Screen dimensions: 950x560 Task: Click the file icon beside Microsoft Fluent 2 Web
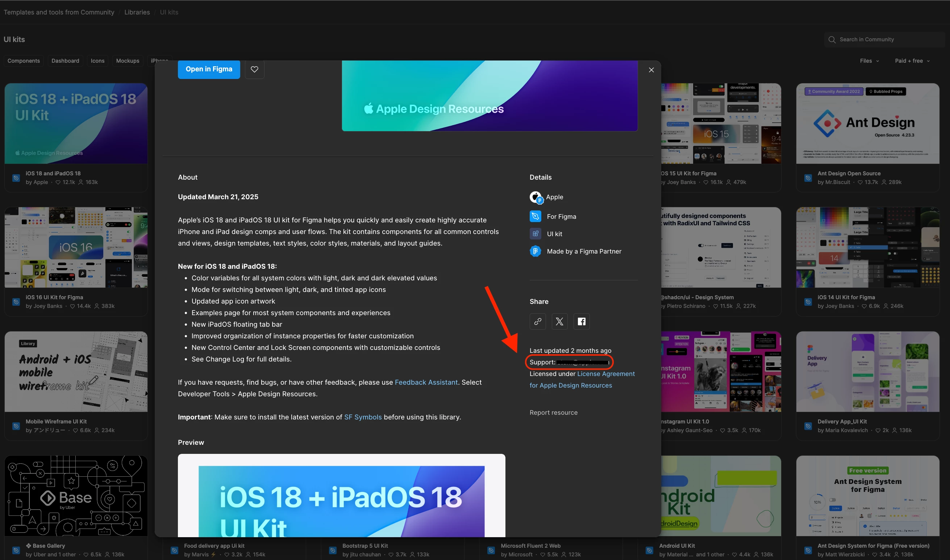coord(491,550)
